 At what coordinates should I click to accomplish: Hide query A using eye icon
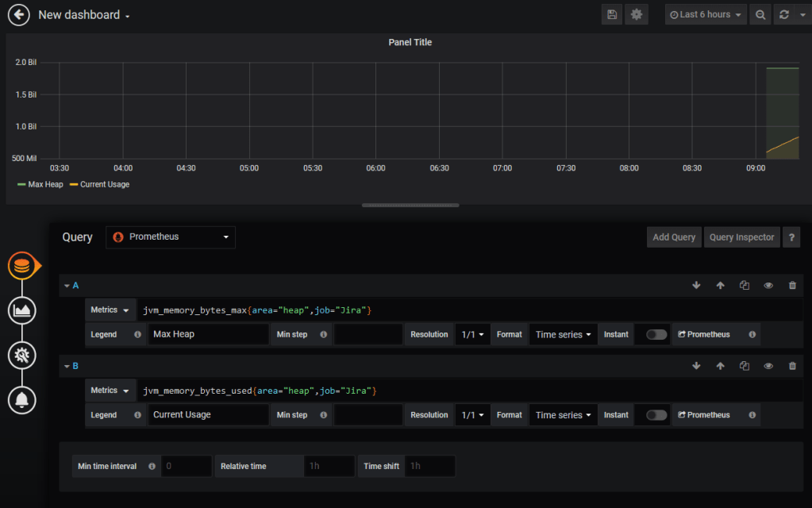click(x=768, y=286)
